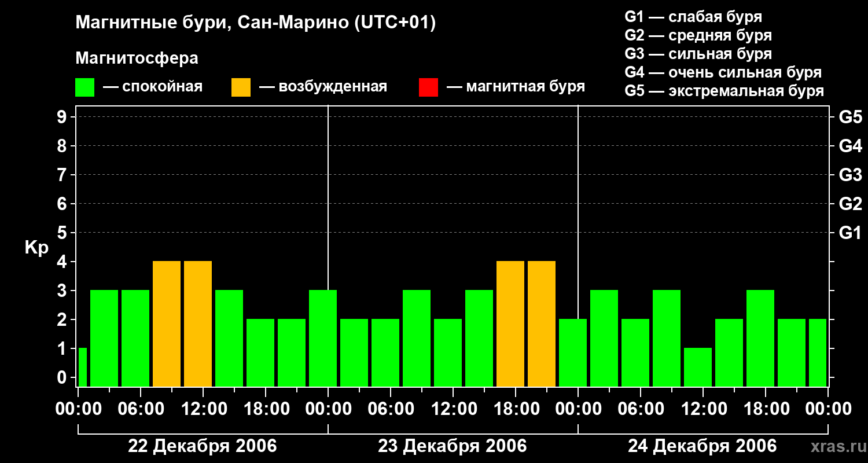Viewport: 868px width, 463px height.
Task: Click the first '00:00' label at the chart's start
Action: 78,409
